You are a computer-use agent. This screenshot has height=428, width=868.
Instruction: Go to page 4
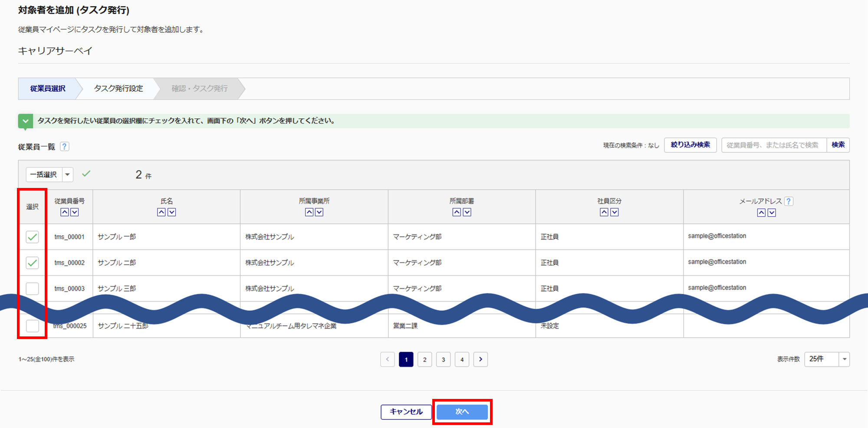tap(462, 359)
